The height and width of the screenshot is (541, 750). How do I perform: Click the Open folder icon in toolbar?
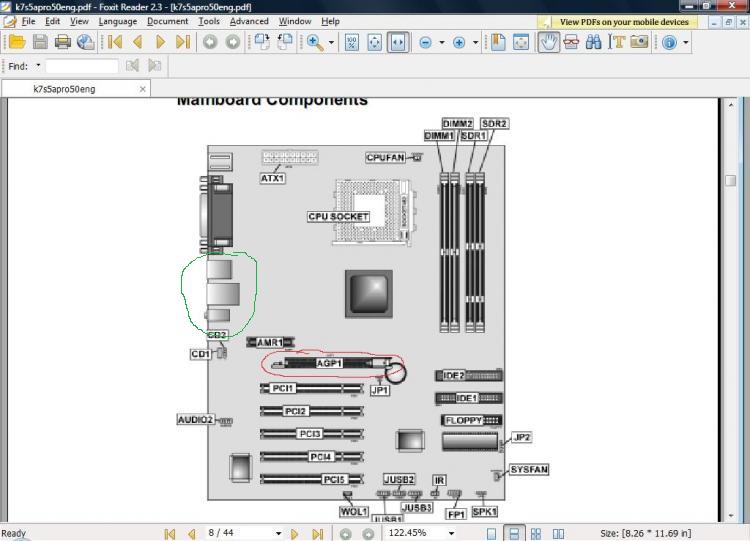coord(17,43)
